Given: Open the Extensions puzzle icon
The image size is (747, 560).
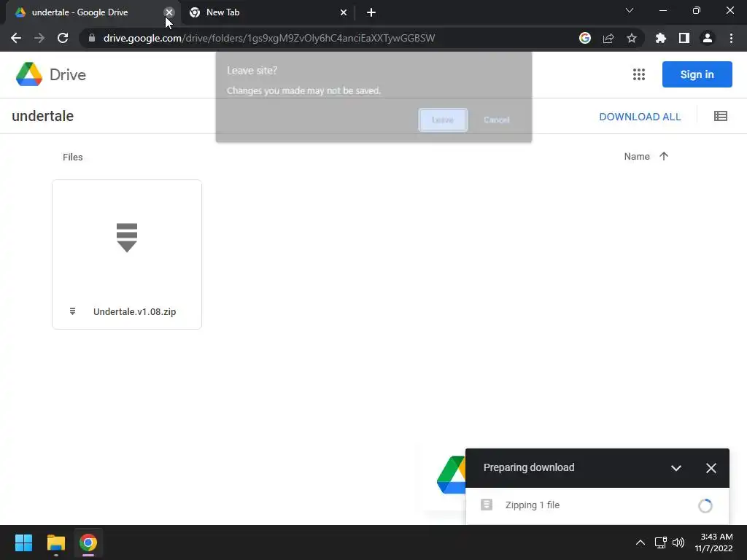Looking at the screenshot, I should pos(661,38).
